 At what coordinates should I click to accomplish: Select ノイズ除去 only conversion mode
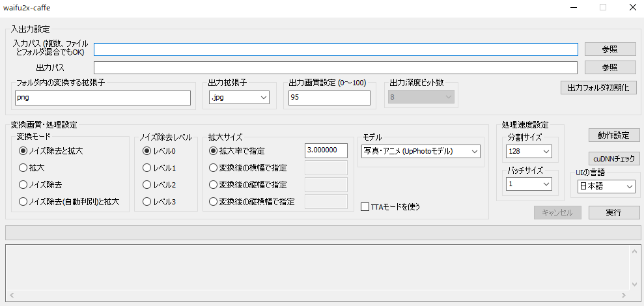[x=40, y=185]
